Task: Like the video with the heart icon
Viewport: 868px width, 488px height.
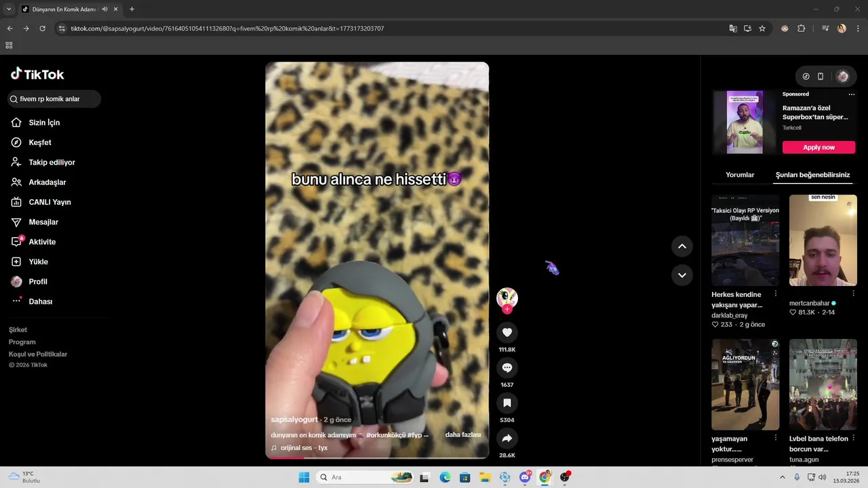Action: coord(507,332)
